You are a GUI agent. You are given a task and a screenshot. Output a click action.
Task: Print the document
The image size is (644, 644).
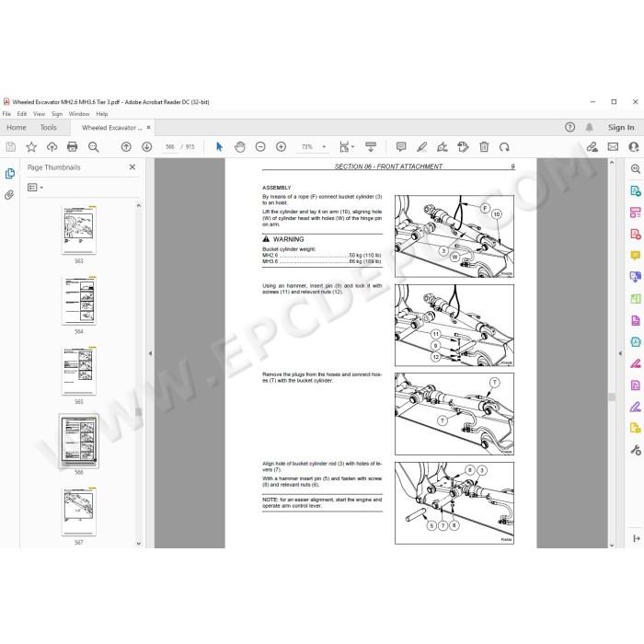(73, 147)
